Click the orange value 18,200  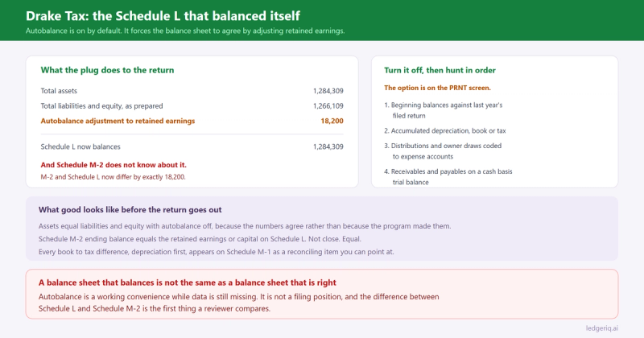coord(332,122)
